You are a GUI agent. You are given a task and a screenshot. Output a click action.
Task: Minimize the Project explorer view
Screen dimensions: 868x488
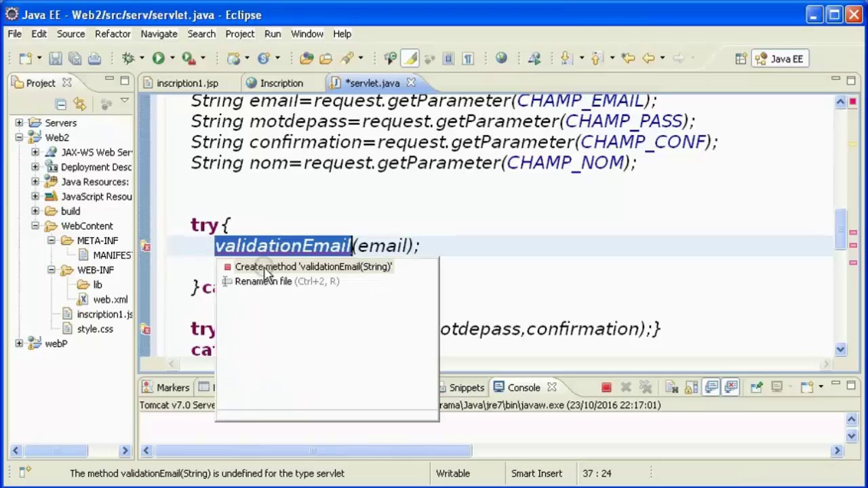109,80
